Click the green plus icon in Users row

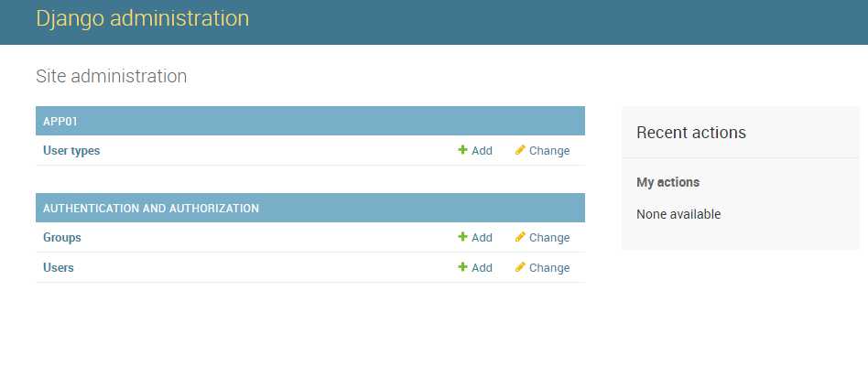[462, 267]
